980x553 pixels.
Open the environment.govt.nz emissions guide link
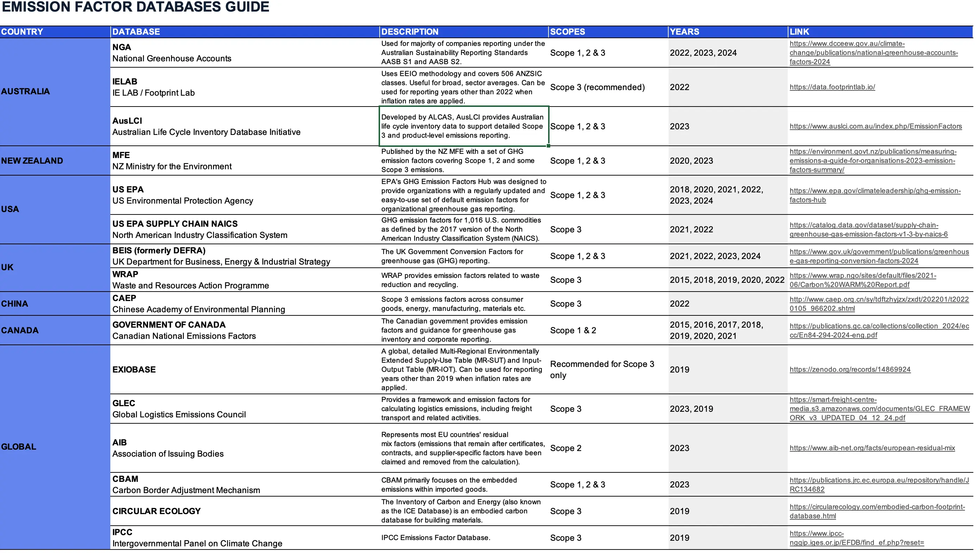click(873, 161)
